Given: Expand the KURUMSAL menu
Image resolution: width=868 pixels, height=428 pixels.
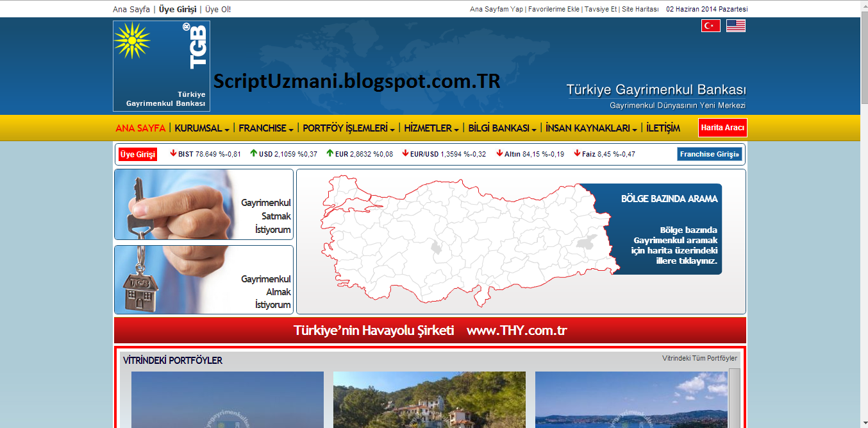Looking at the screenshot, I should pos(202,128).
